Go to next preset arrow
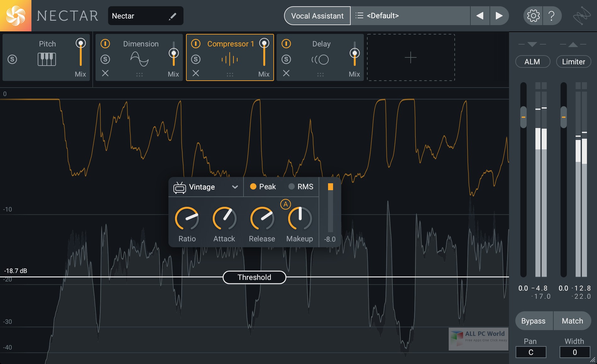This screenshot has height=364, width=597. 499,16
